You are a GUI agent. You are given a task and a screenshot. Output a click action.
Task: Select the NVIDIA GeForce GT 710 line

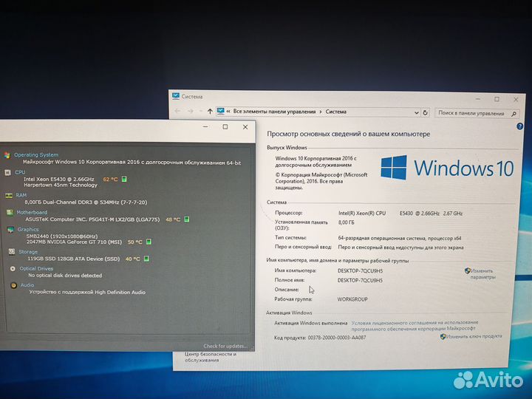click(74, 242)
